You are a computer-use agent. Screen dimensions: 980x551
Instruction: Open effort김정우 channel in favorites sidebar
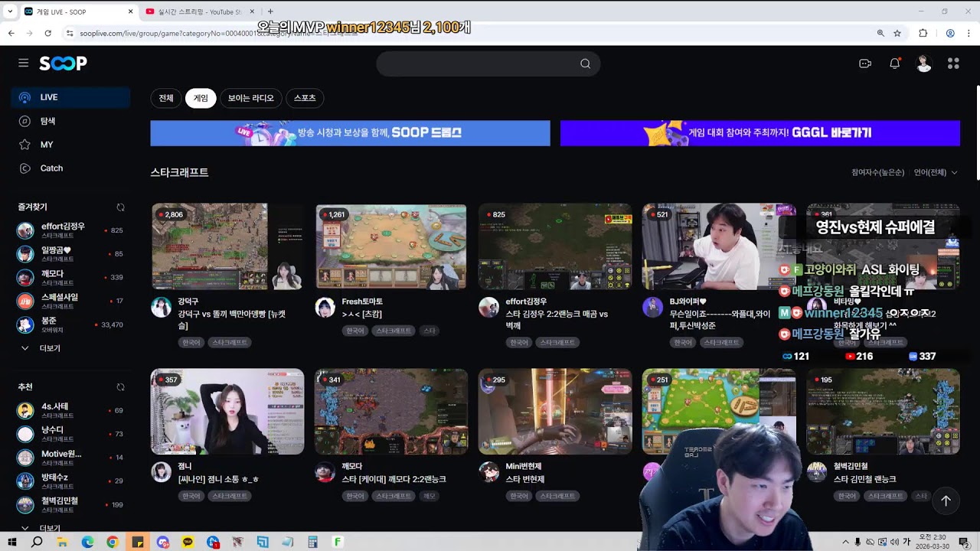[70, 230]
